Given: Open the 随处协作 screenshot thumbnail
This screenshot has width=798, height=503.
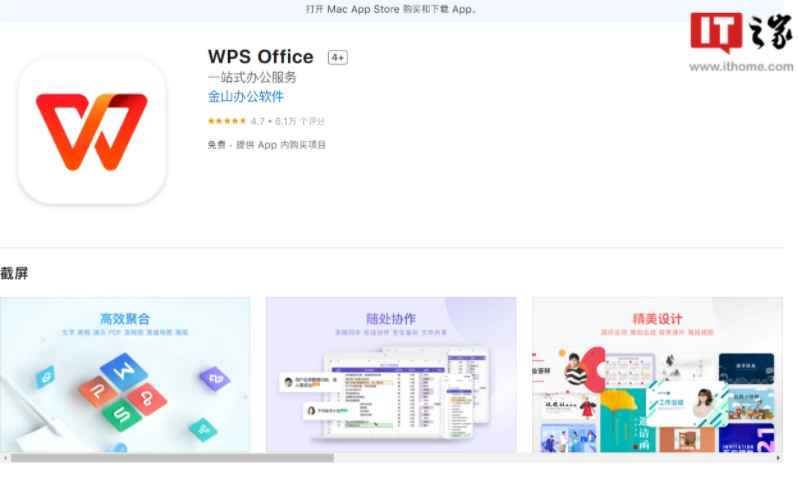Looking at the screenshot, I should pyautogui.click(x=391, y=375).
